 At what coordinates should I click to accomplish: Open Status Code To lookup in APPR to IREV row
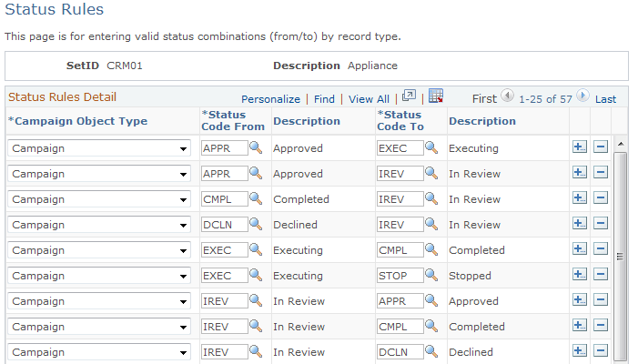tap(431, 173)
